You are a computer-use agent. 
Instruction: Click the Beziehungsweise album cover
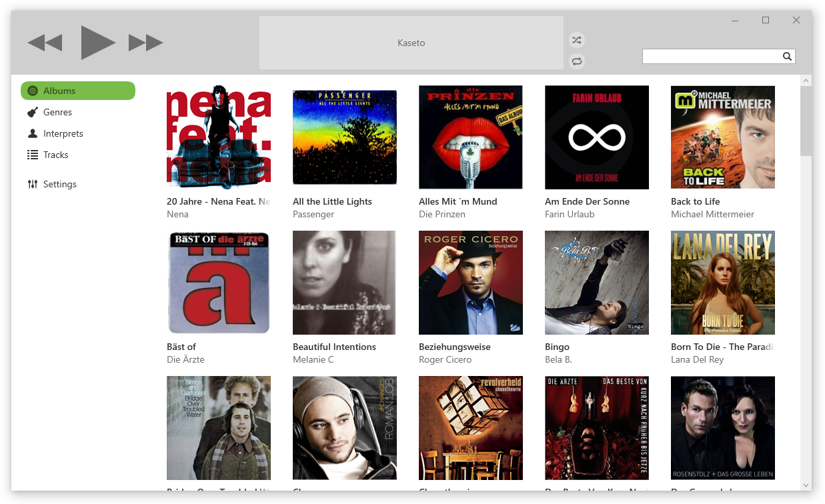[x=471, y=283]
